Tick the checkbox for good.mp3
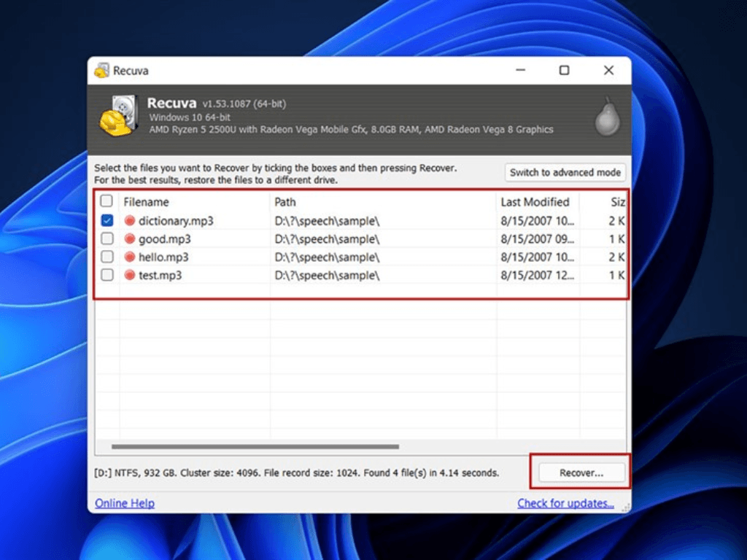Viewport: 747px width, 560px height. pos(107,239)
